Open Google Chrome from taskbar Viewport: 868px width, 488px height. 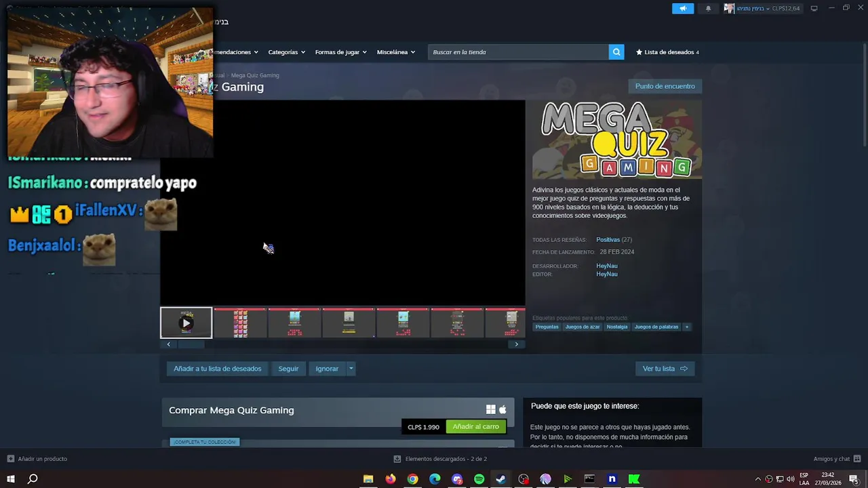(412, 479)
